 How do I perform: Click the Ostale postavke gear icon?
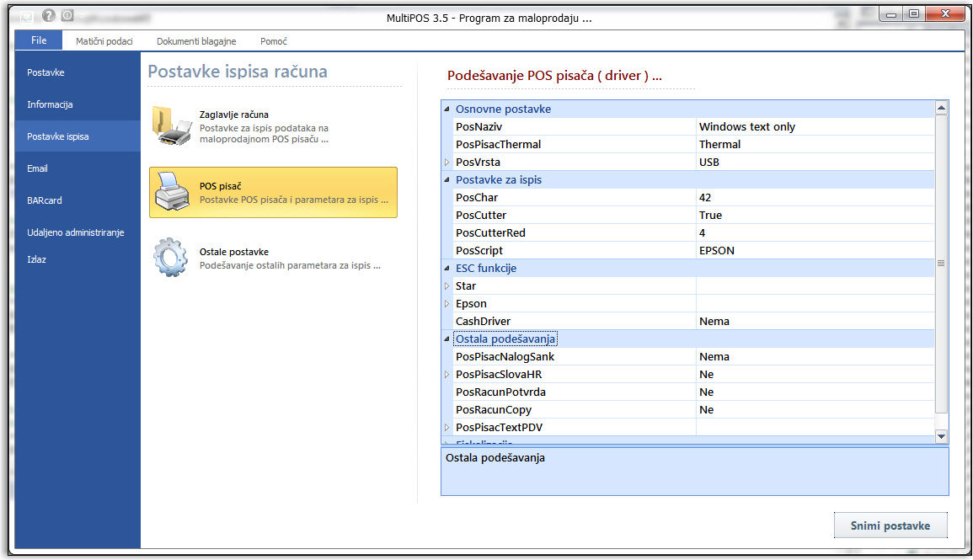[x=171, y=258]
